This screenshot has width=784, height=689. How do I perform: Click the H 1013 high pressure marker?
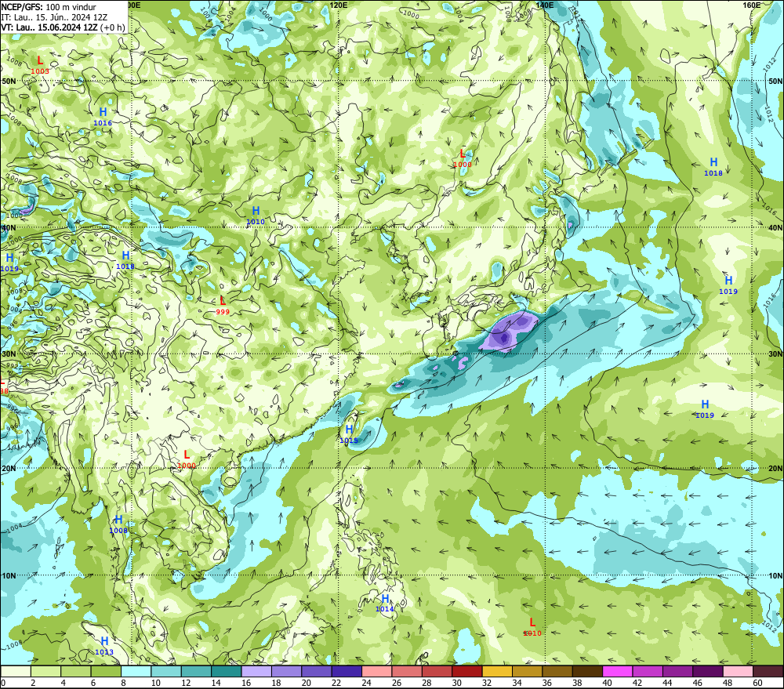(x=104, y=646)
